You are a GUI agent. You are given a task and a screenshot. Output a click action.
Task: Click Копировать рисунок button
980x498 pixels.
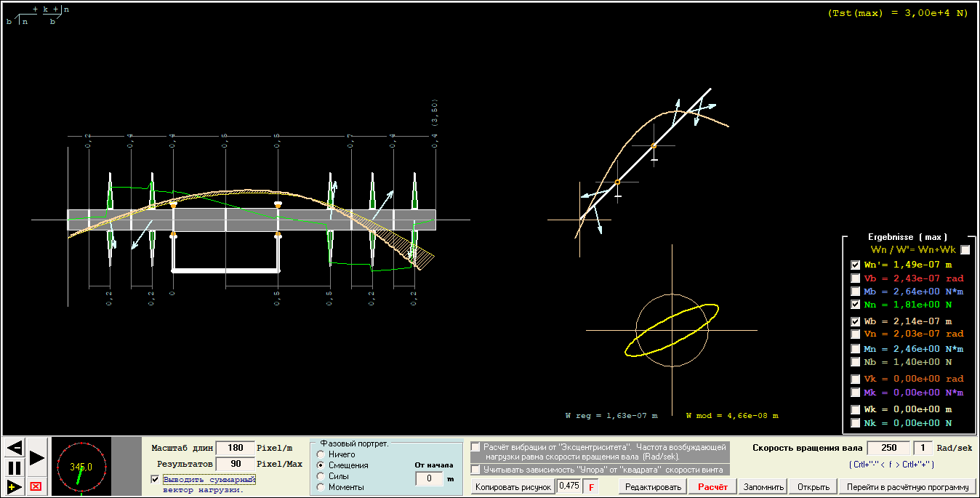point(513,486)
